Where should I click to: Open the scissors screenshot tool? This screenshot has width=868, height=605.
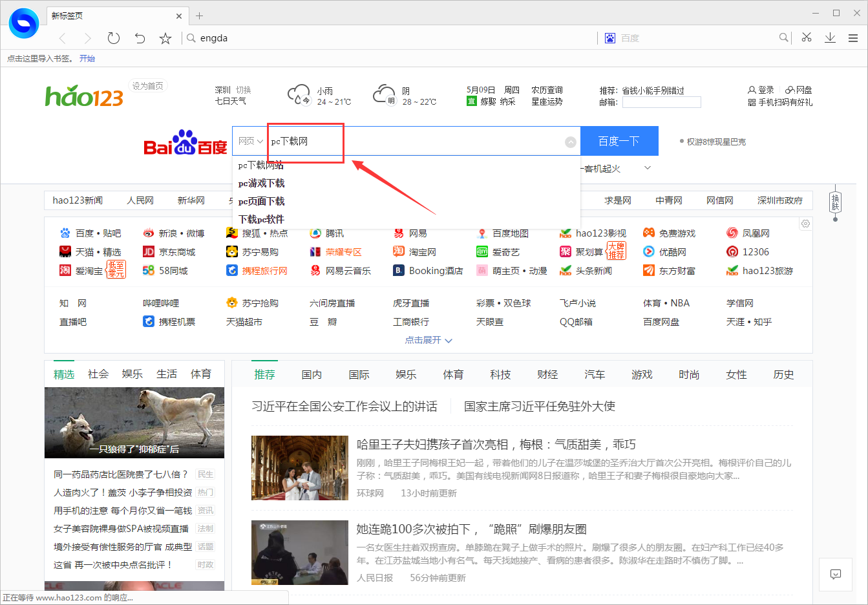click(x=806, y=38)
